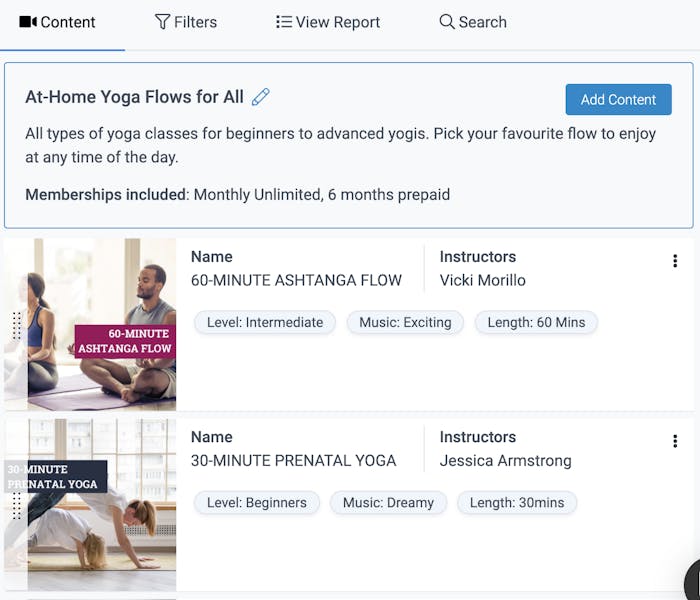Open the View Report tab

tap(328, 22)
